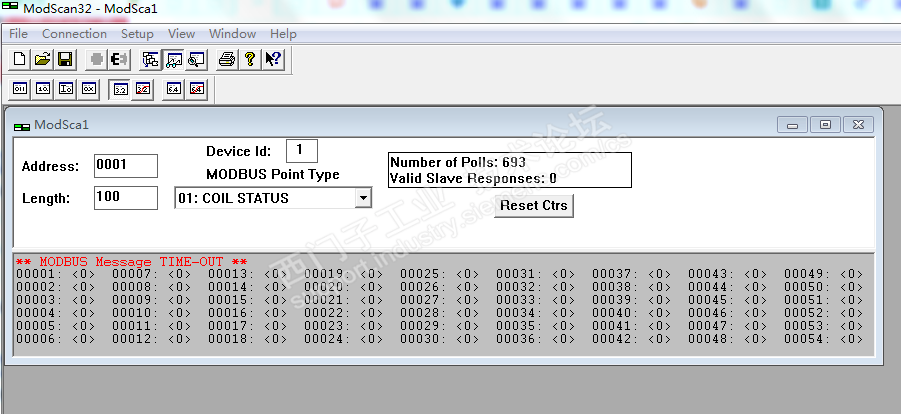This screenshot has height=414, width=901.
Task: Select the coil entry 00031: <0>
Action: (535, 274)
